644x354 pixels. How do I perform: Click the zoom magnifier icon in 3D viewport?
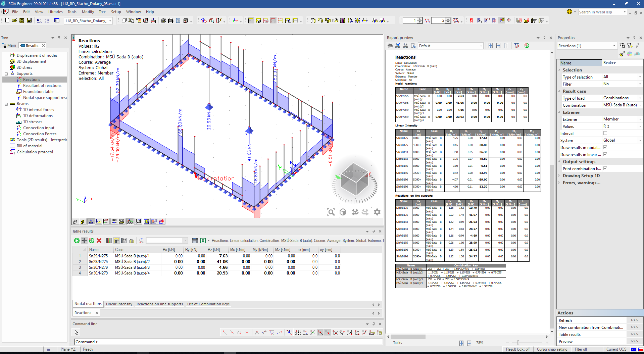coord(331,212)
